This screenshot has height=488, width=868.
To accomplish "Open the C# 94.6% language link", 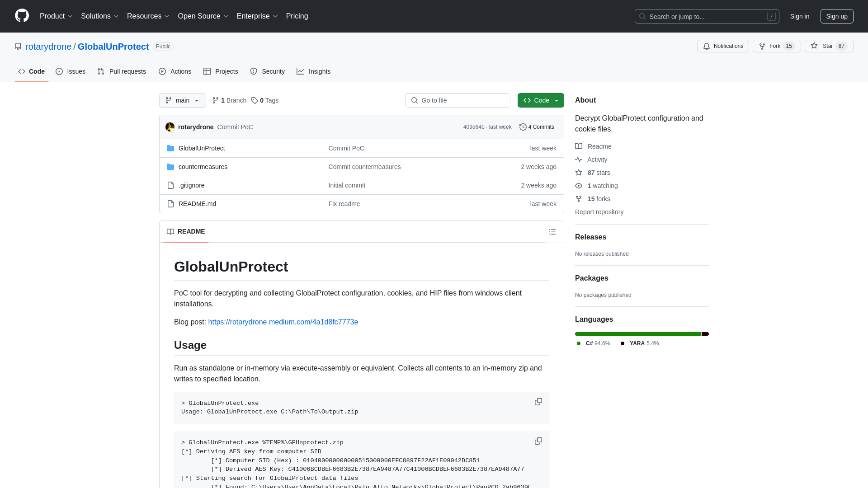I will point(593,343).
